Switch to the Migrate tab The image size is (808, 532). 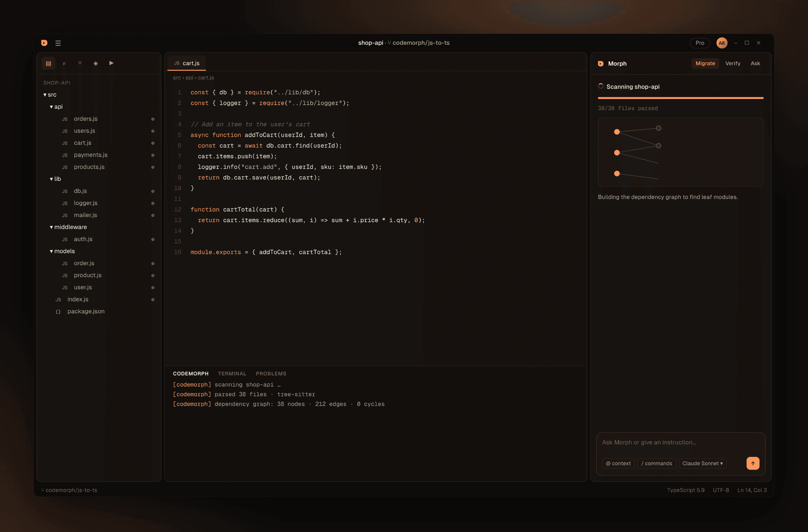705,64
